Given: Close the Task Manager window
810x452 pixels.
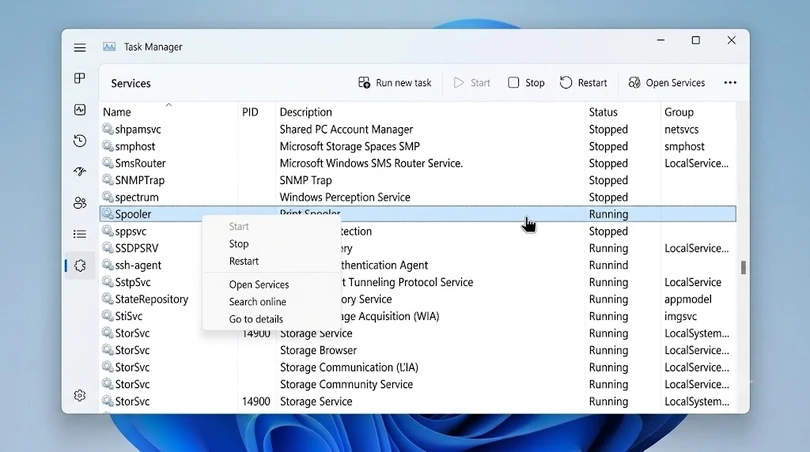Looking at the screenshot, I should coord(731,40).
